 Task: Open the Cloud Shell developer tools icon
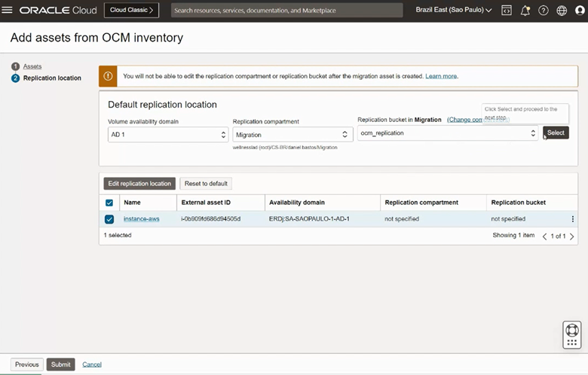(507, 11)
